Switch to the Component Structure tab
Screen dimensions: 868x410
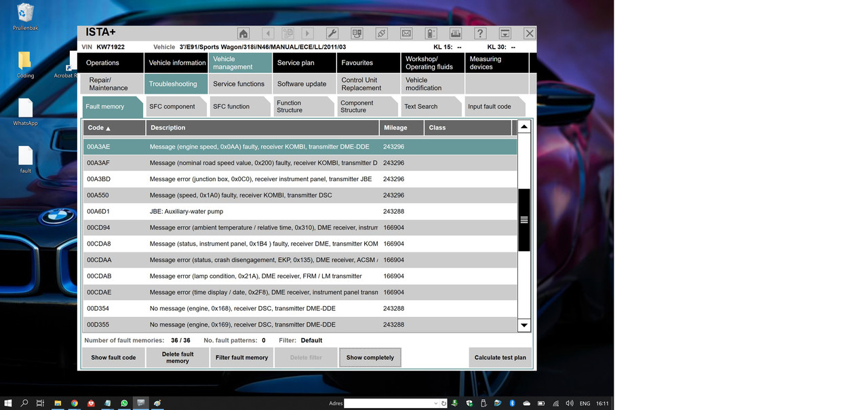[368, 107]
